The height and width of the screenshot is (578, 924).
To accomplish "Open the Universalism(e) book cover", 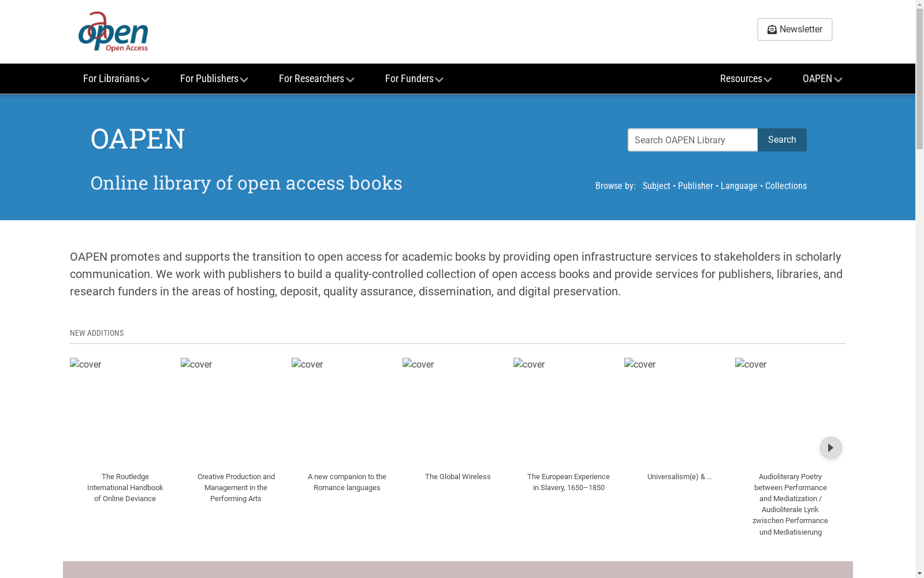I will pos(640,364).
